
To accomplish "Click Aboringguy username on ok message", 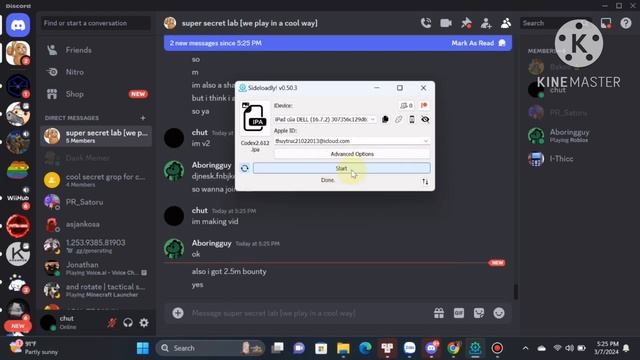I will coord(211,243).
